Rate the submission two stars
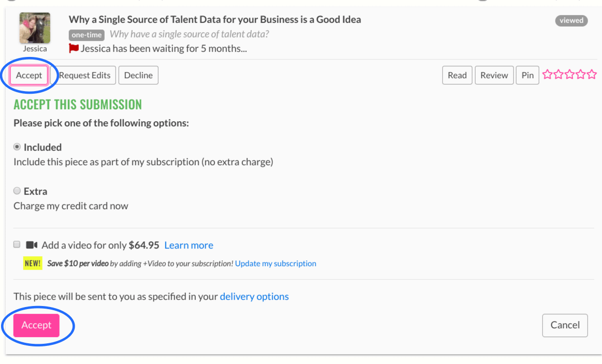 pyautogui.click(x=558, y=75)
